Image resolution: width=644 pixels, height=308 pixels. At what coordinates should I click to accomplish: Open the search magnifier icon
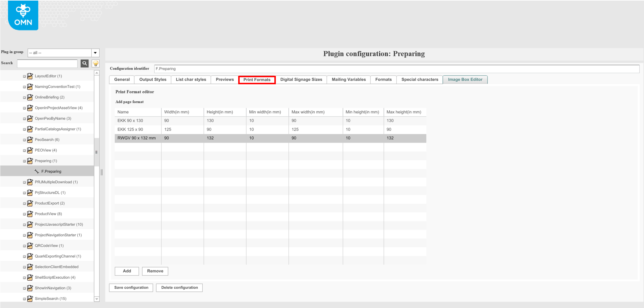coord(85,63)
